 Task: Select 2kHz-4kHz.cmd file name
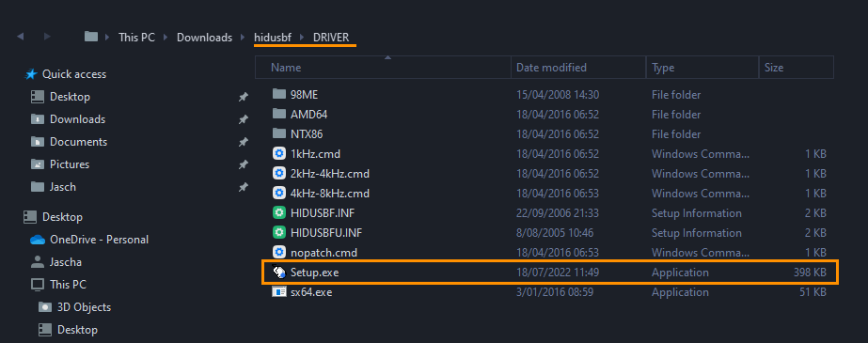330,174
